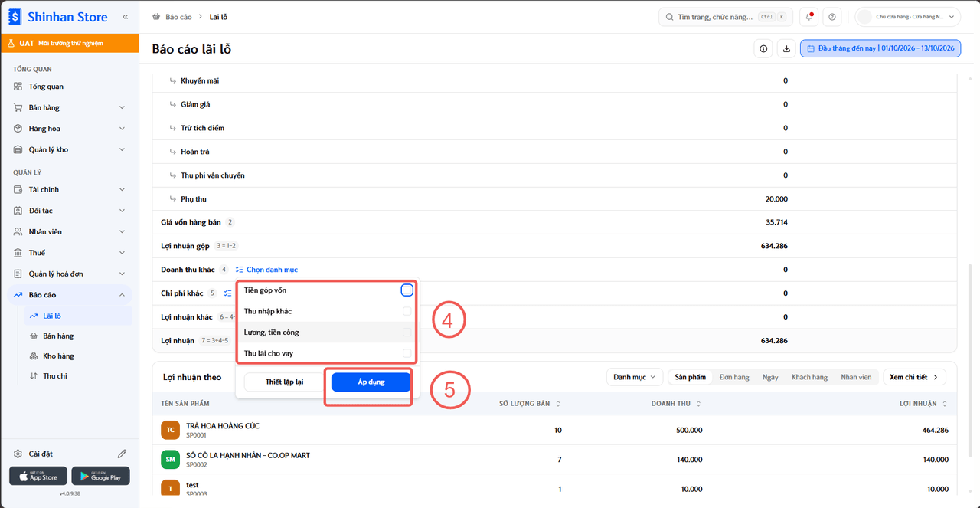Sort by the Số lượng bán column

coord(528,404)
